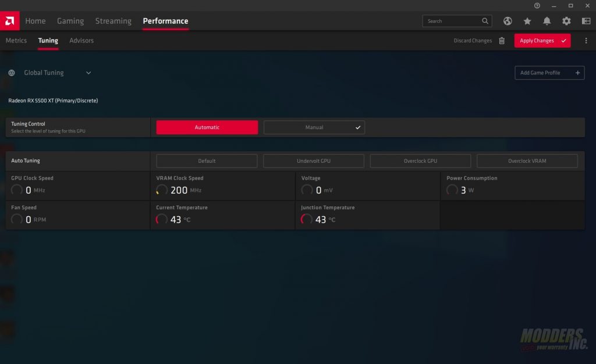596x364 pixels.
Task: Click the discard changes trash icon
Action: [502, 41]
